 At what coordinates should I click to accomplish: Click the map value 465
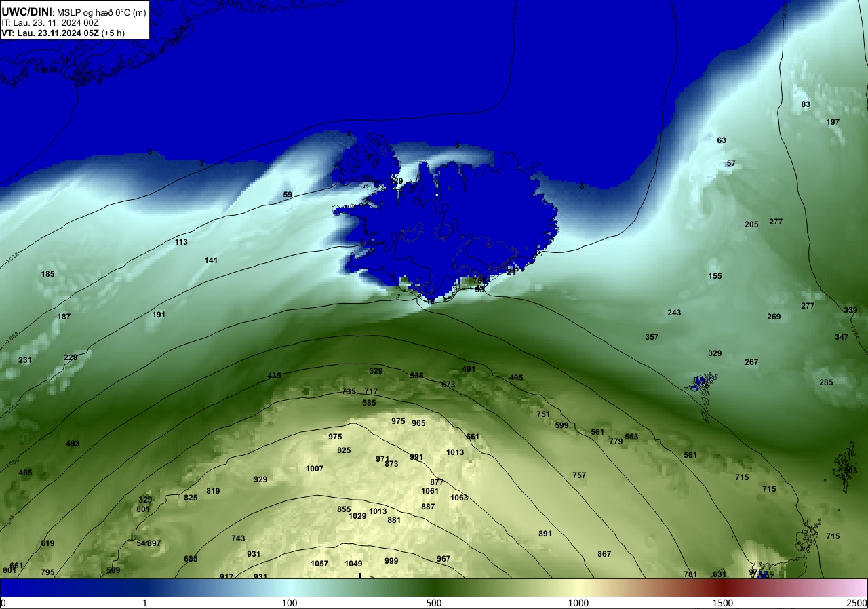pyautogui.click(x=25, y=473)
